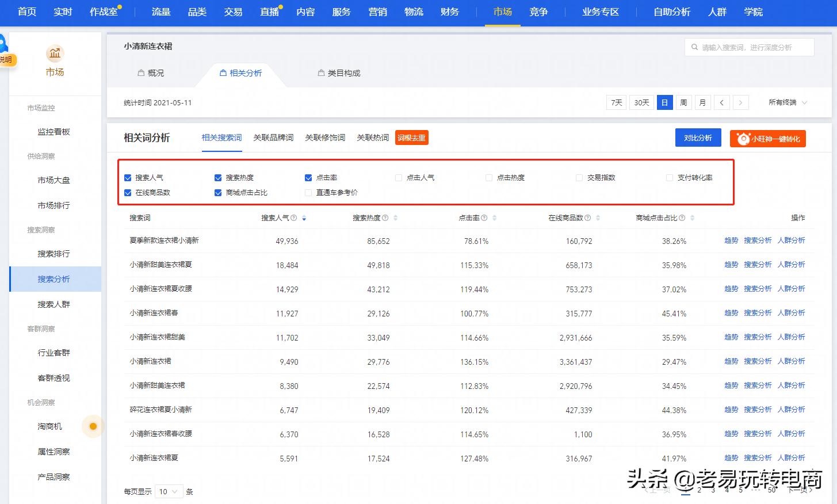This screenshot has width=837, height=504.
Task: Open the 竞争 menu in top navigation
Action: click(x=538, y=12)
